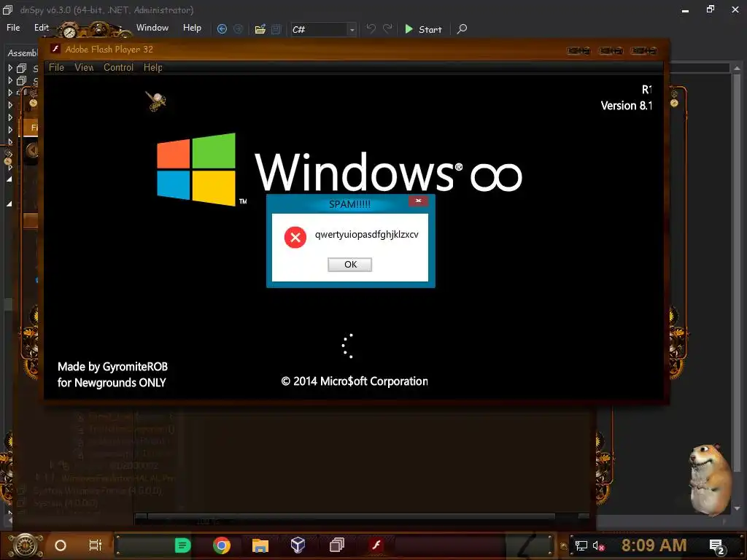Open dnSpy File menu

(13, 28)
